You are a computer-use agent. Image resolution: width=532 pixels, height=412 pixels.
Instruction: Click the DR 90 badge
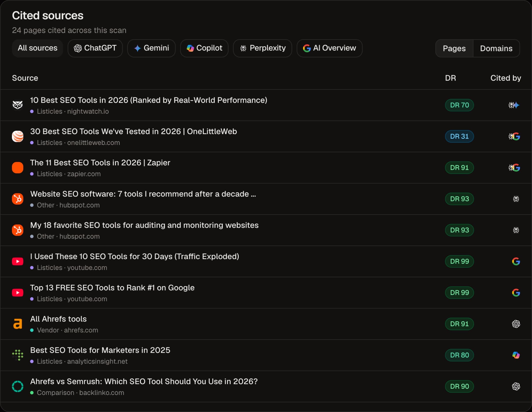(459, 386)
